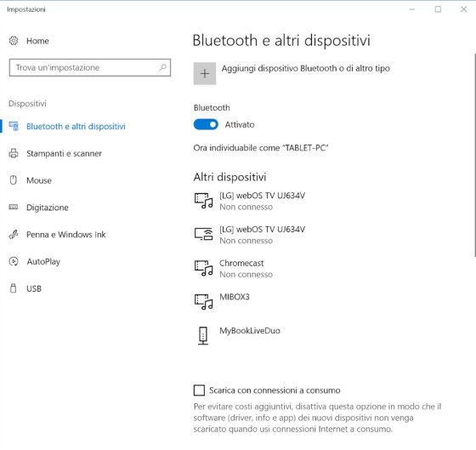Select the Chromecast device name

tap(241, 263)
